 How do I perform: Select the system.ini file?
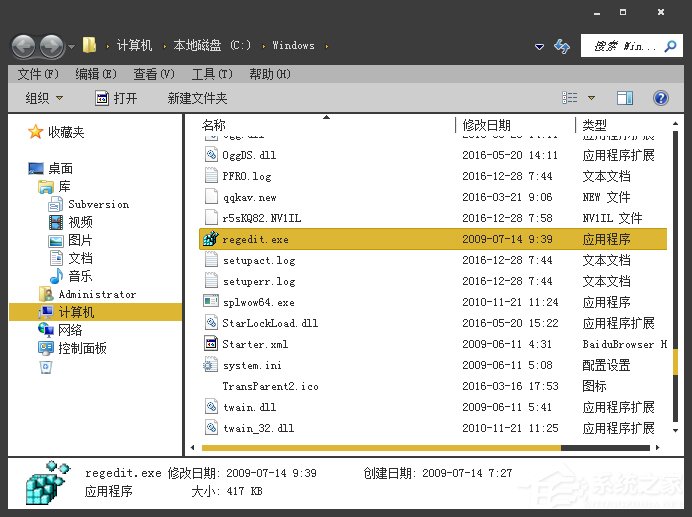pos(251,365)
